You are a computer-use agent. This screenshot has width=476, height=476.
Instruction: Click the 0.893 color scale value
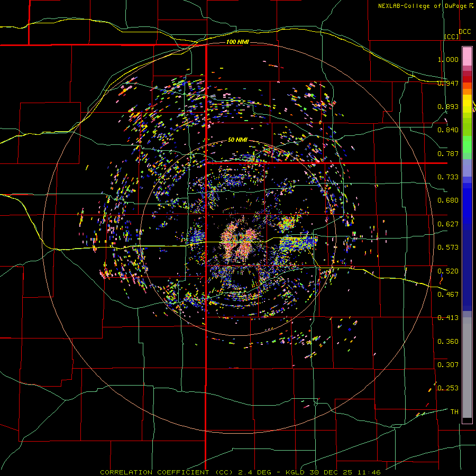(448, 106)
